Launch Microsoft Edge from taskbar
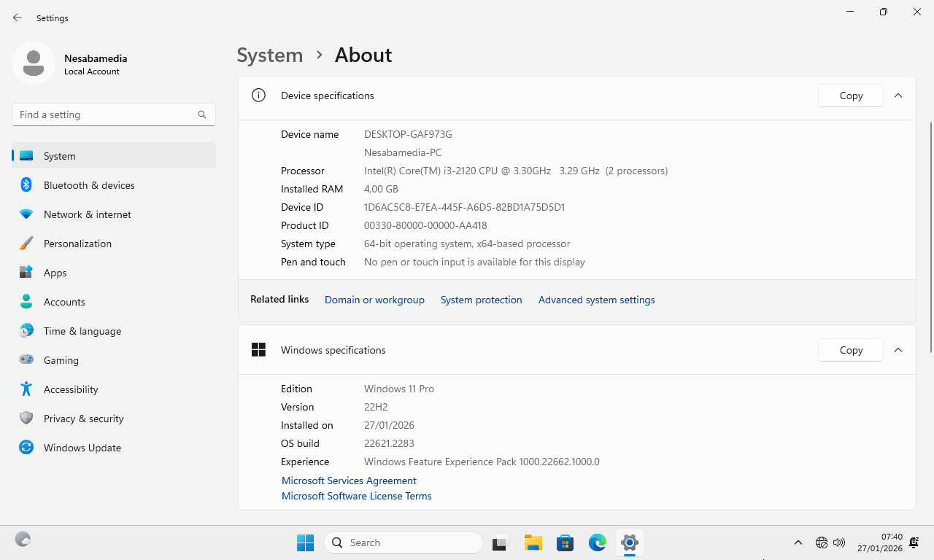The width and height of the screenshot is (934, 560). [x=598, y=542]
